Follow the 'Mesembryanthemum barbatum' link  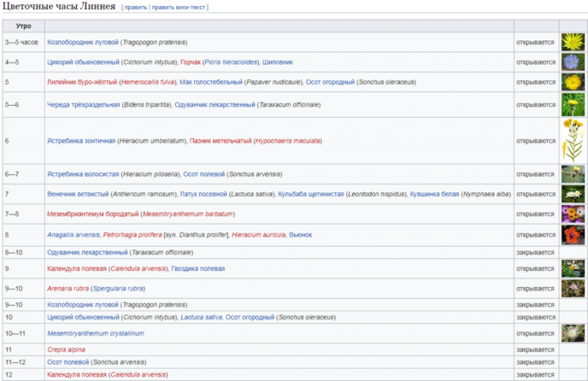187,214
